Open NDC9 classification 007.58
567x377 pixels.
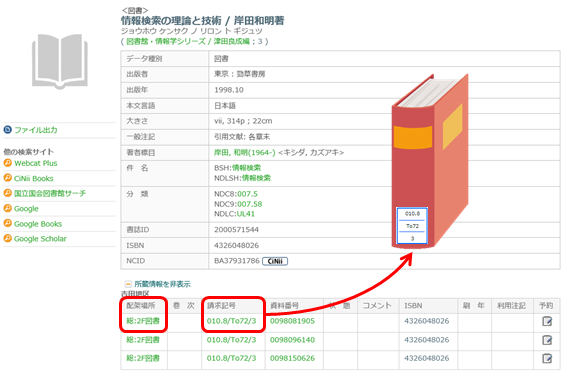click(x=250, y=204)
